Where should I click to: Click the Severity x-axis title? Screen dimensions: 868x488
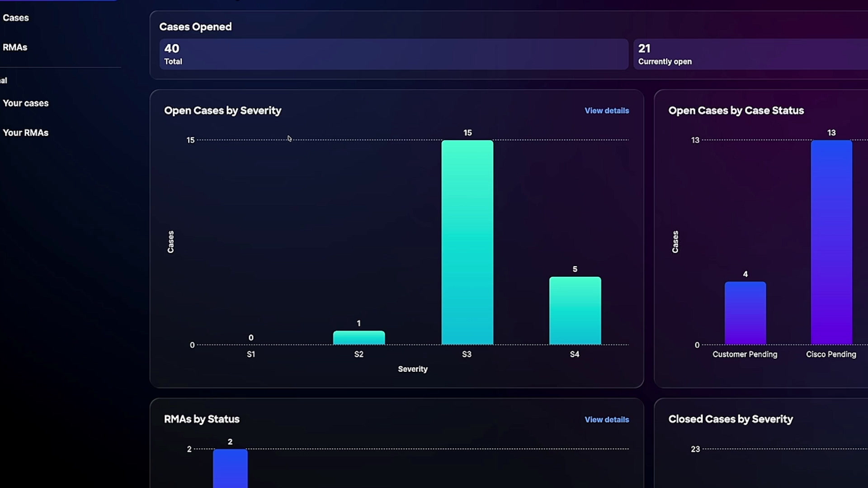coord(413,369)
